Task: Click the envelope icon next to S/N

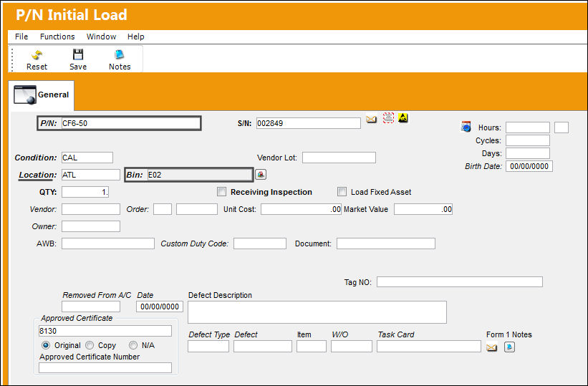Action: click(371, 120)
